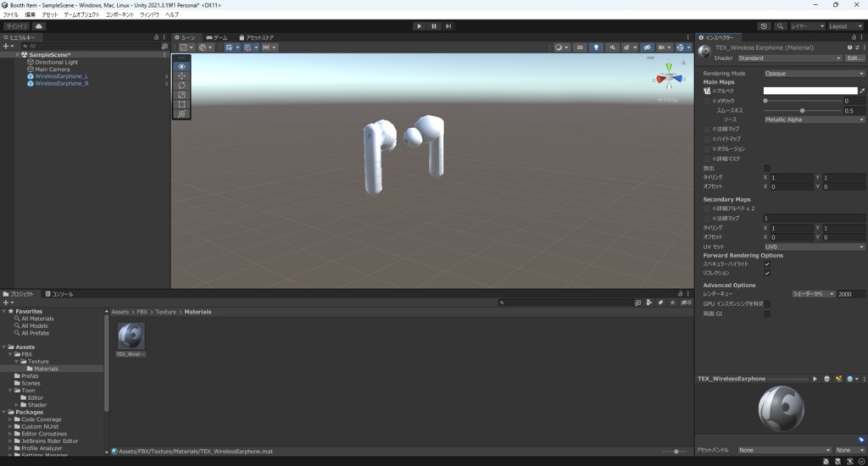Click the material preview play icon
Screen dimensions: 868x466
[x=815, y=379]
